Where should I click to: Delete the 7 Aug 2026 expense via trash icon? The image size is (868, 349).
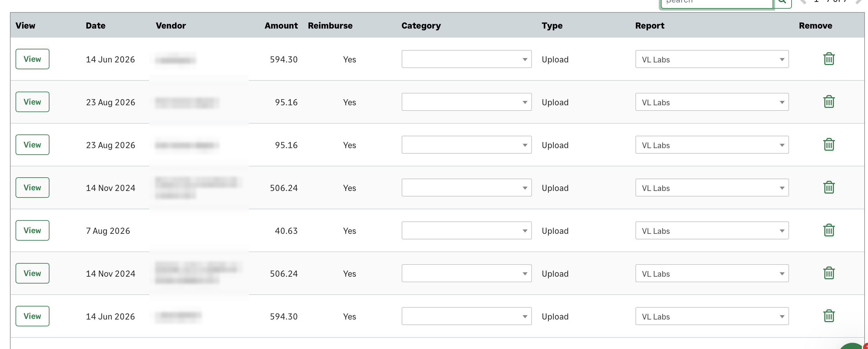(x=829, y=230)
